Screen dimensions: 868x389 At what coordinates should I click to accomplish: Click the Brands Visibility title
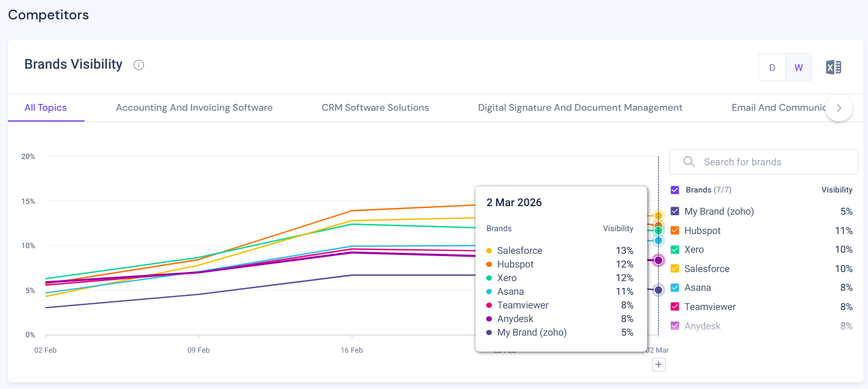73,64
